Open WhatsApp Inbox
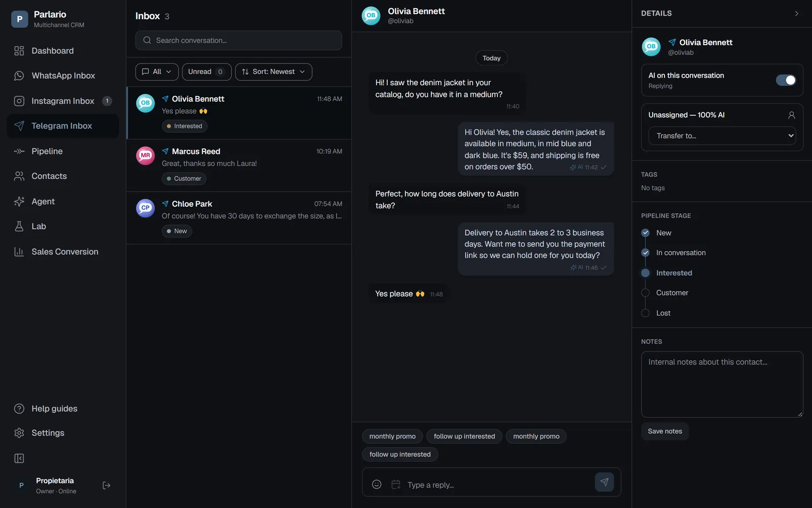The image size is (812, 508). pyautogui.click(x=62, y=76)
